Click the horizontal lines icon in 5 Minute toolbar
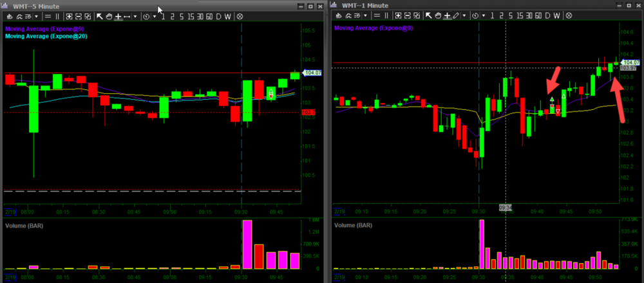644x283 pixels. pos(48,15)
